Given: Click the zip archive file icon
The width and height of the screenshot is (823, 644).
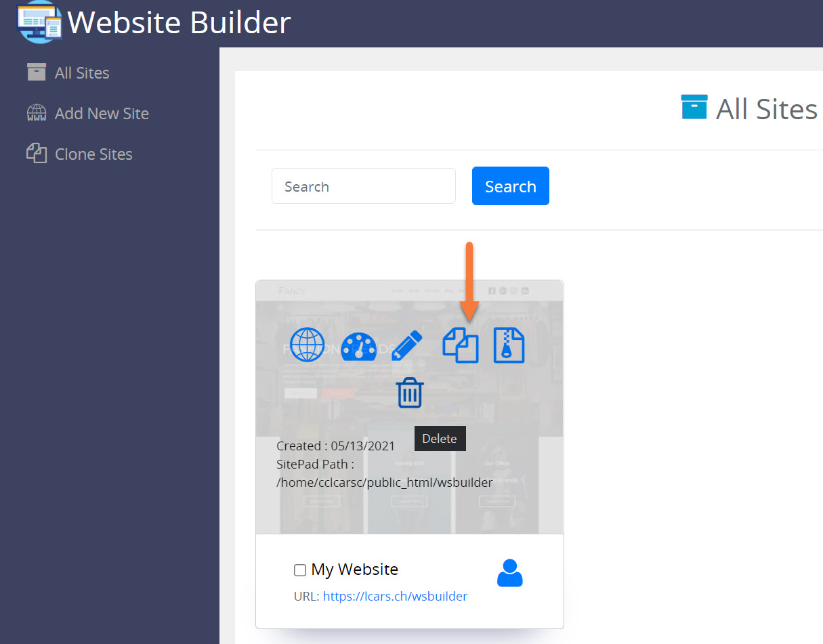Looking at the screenshot, I should click(509, 345).
